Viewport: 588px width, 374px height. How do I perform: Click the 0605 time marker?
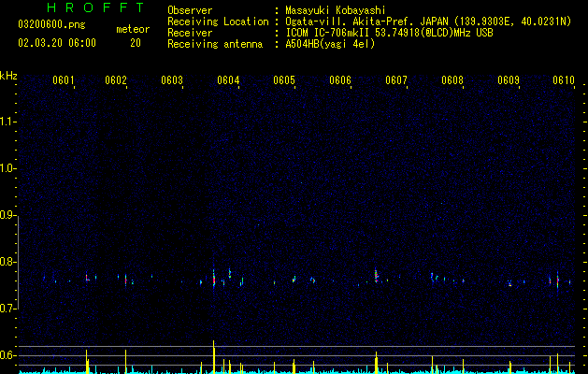click(x=284, y=80)
